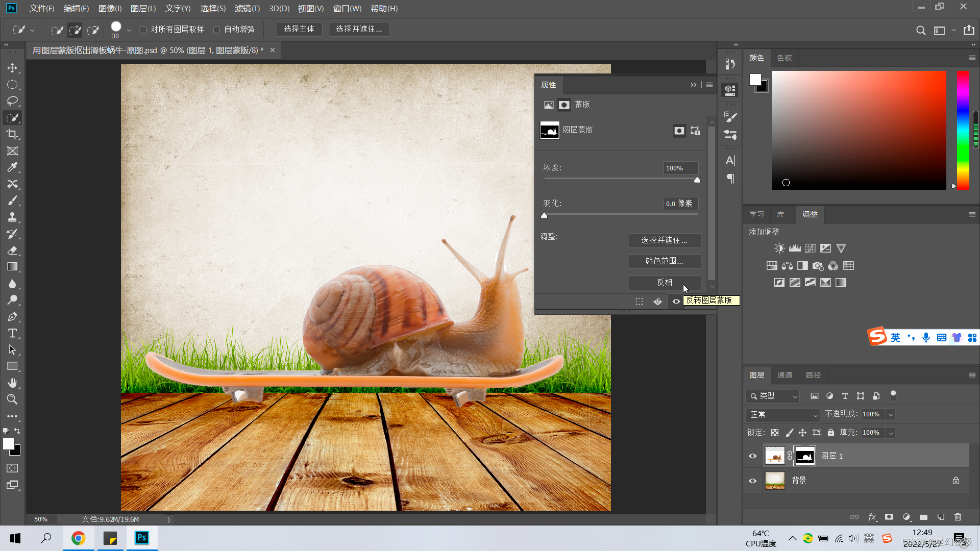
Task: Switch to the 通道 tab
Action: point(785,375)
